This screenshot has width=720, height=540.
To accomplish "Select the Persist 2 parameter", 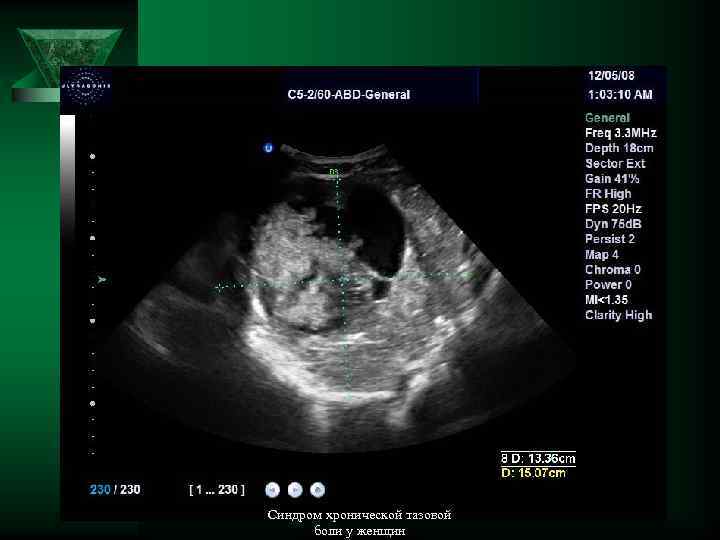I will tap(610, 239).
